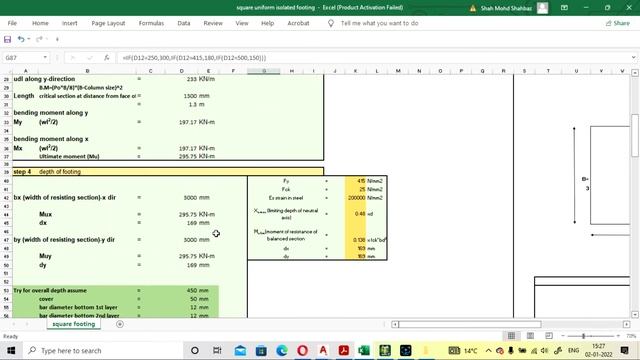Undo the last action
Viewport: 640px width, 360px height.
[x=21, y=39]
